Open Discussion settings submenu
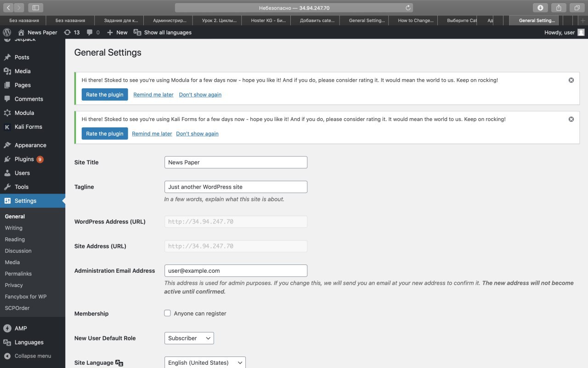 (18, 251)
